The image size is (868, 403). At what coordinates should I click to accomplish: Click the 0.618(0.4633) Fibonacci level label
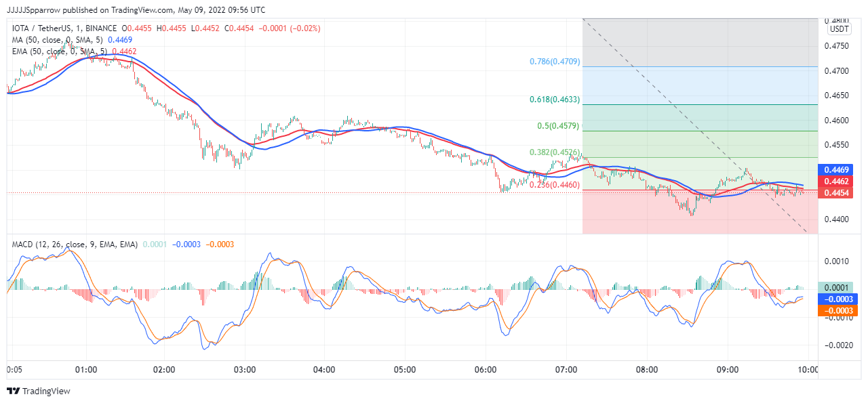555,100
